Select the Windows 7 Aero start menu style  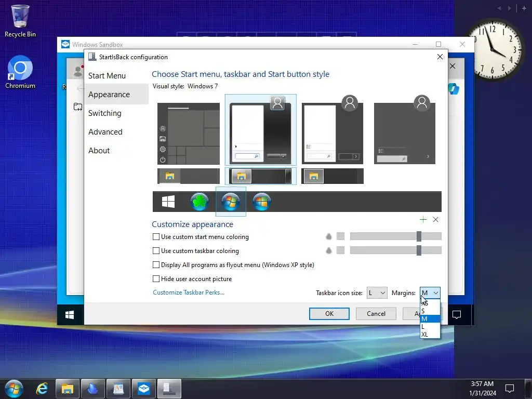[261, 130]
